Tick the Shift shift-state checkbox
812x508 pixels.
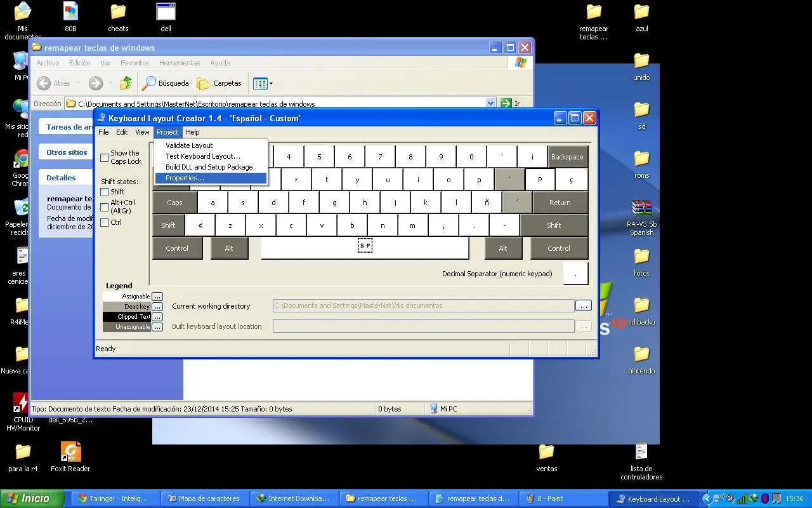[105, 192]
